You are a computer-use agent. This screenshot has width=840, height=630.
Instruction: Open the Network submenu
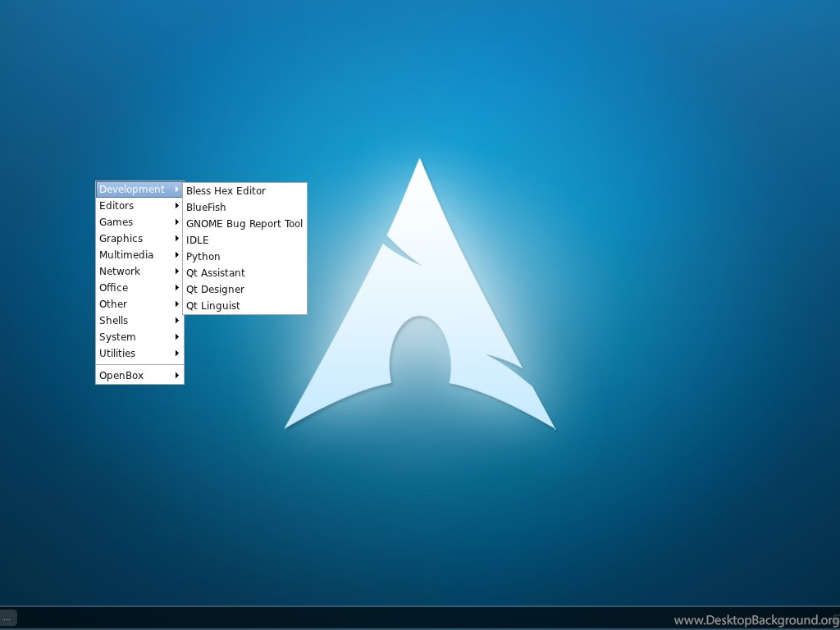coord(139,271)
